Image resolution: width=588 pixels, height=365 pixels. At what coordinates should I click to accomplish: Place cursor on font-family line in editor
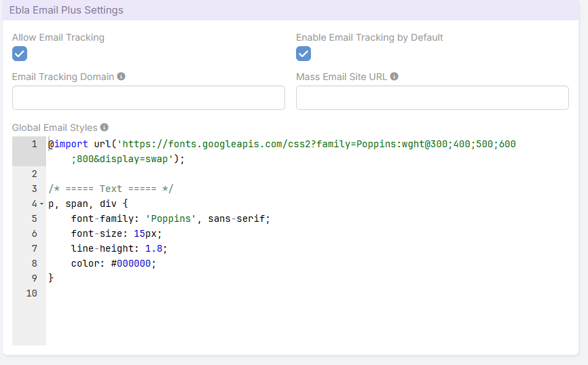[x=170, y=218]
